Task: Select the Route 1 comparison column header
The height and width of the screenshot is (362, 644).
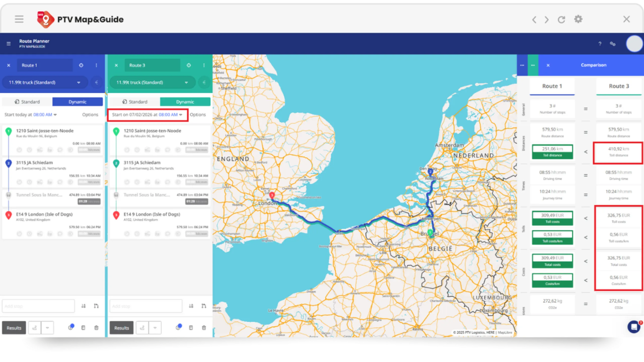Action: (x=552, y=86)
